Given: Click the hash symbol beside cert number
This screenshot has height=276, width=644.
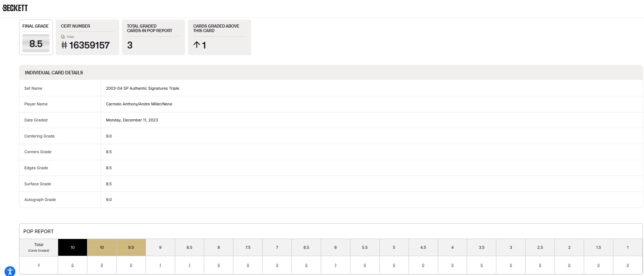Looking at the screenshot, I should (64, 45).
